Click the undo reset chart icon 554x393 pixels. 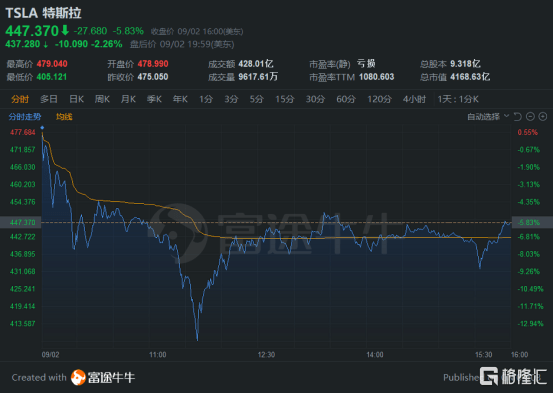pos(518,116)
